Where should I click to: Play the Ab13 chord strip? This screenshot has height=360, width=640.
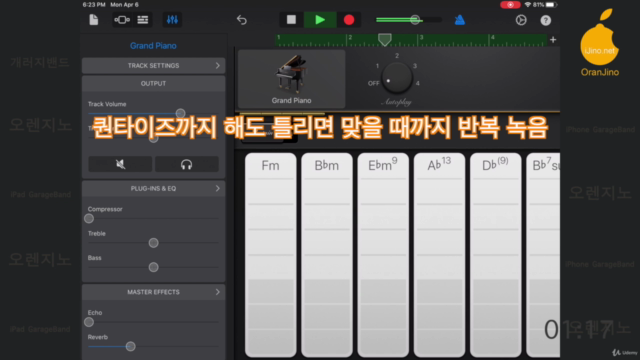click(x=439, y=255)
